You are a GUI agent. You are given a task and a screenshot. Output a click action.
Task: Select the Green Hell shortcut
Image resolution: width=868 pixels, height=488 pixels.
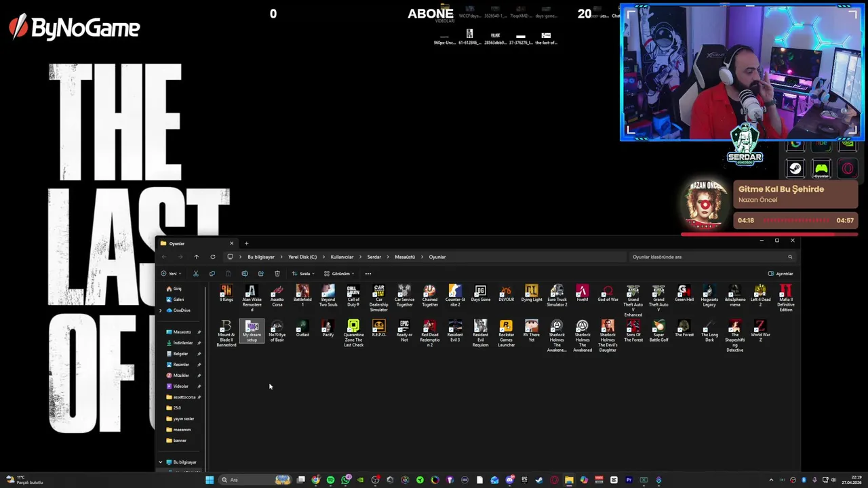[684, 293]
